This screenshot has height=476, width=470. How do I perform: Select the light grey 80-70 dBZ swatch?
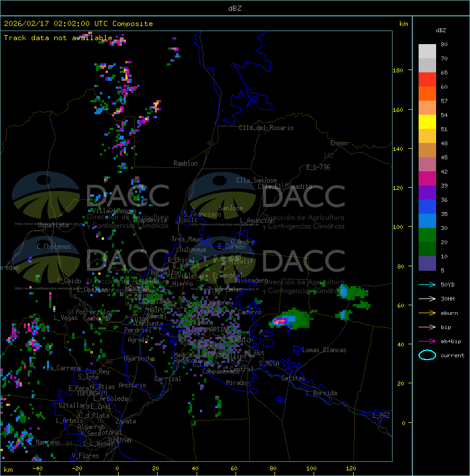(x=427, y=51)
